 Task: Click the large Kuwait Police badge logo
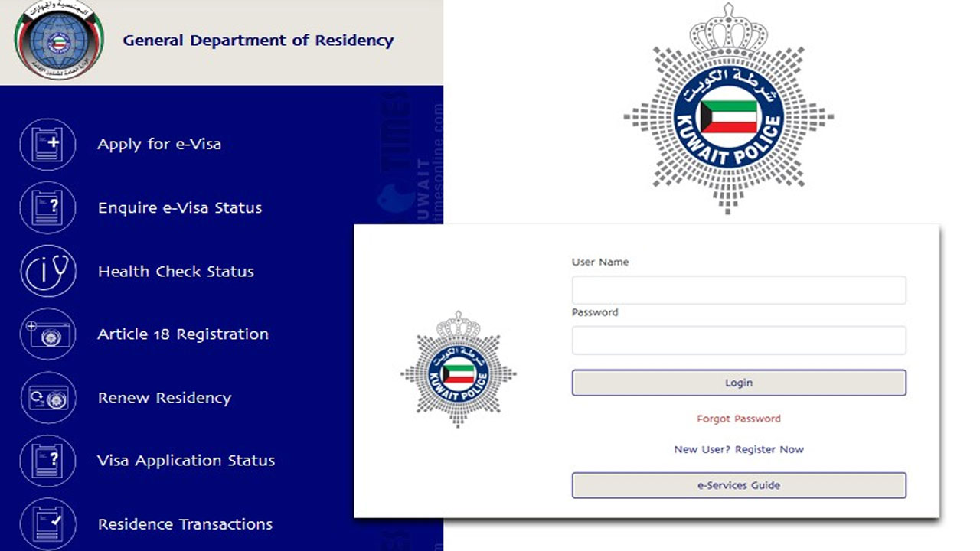pyautogui.click(x=728, y=109)
